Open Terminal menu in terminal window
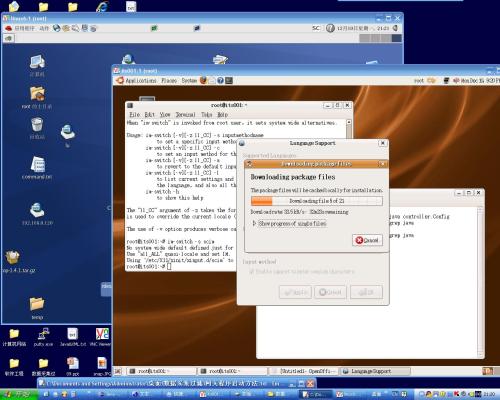 (185, 114)
